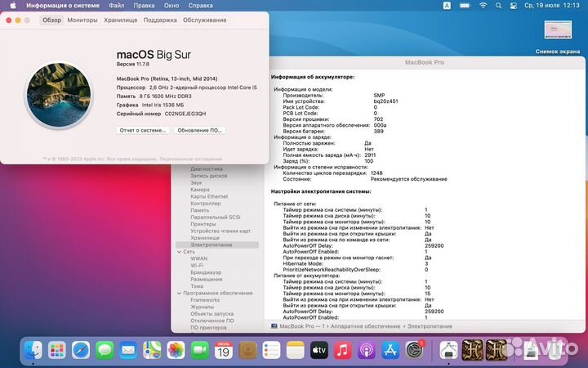Screen dimensions: 588x368
Task: Click MacBook Pro — 1 in path bar
Action: pyautogui.click(x=298, y=326)
